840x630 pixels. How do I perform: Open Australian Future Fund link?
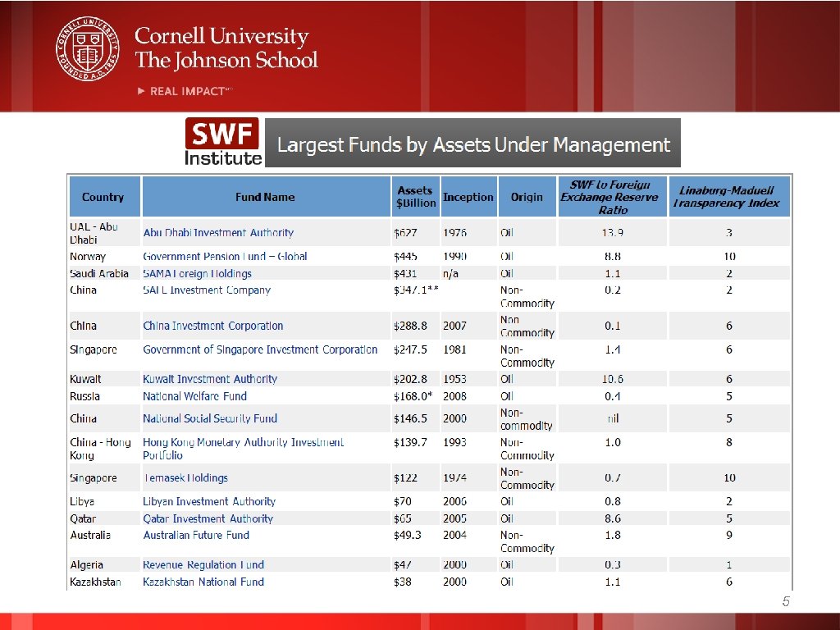coord(196,535)
